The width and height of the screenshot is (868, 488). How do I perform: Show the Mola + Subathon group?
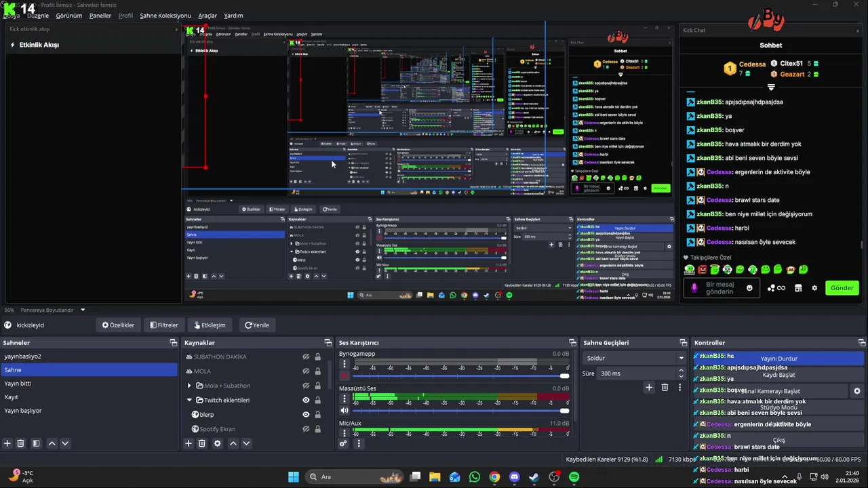click(x=306, y=386)
